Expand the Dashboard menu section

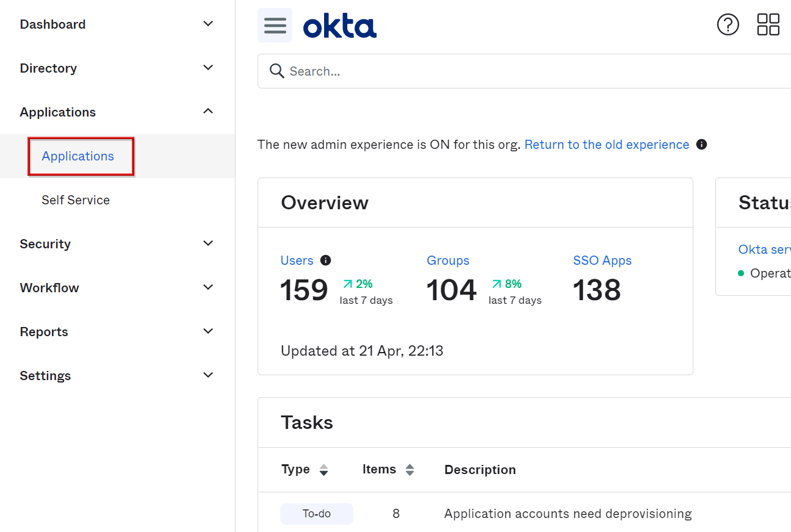(x=208, y=24)
